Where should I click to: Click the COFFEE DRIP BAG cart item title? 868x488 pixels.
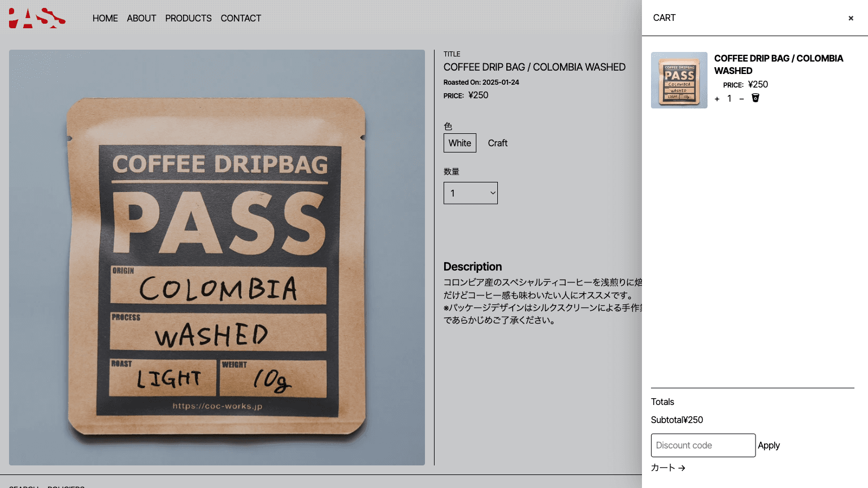778,64
